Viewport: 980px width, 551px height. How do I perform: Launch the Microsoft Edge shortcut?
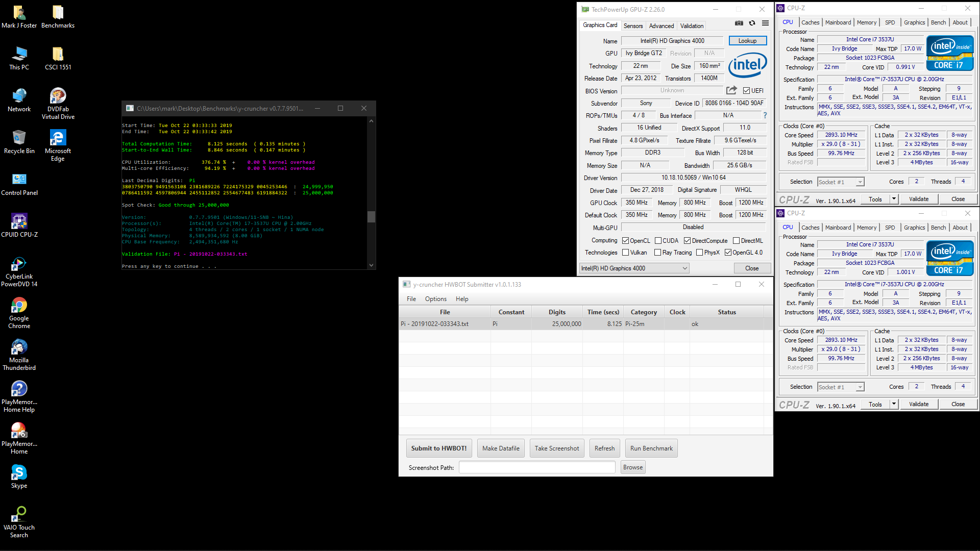click(x=58, y=145)
